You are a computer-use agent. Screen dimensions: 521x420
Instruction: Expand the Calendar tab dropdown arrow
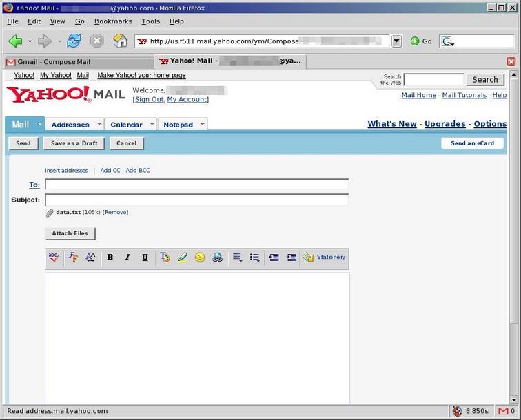152,124
